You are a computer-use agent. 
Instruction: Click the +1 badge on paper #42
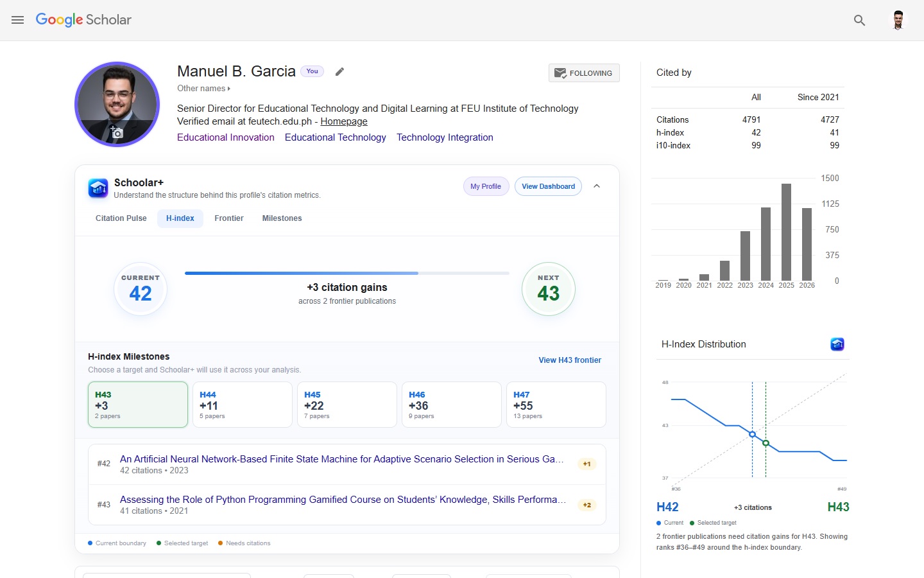pos(587,464)
